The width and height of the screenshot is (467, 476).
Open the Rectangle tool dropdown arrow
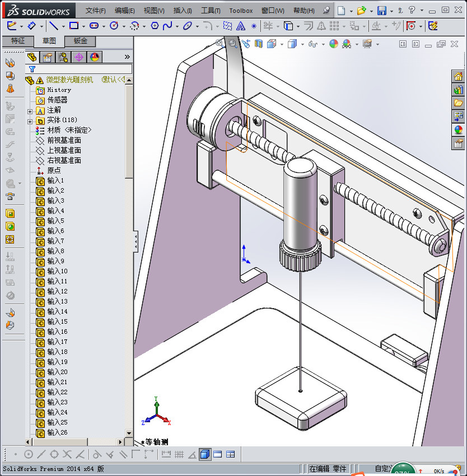coord(83,27)
